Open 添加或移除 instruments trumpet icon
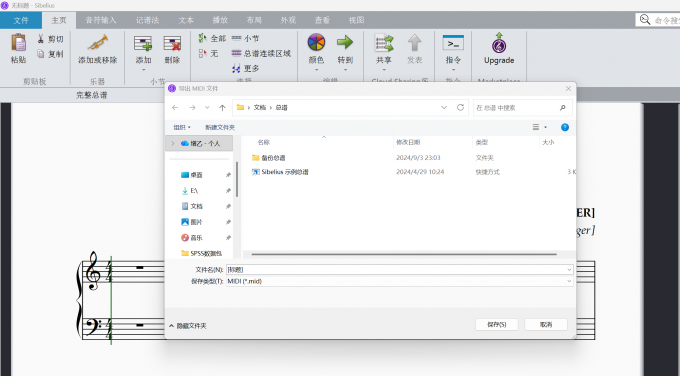 [98, 43]
